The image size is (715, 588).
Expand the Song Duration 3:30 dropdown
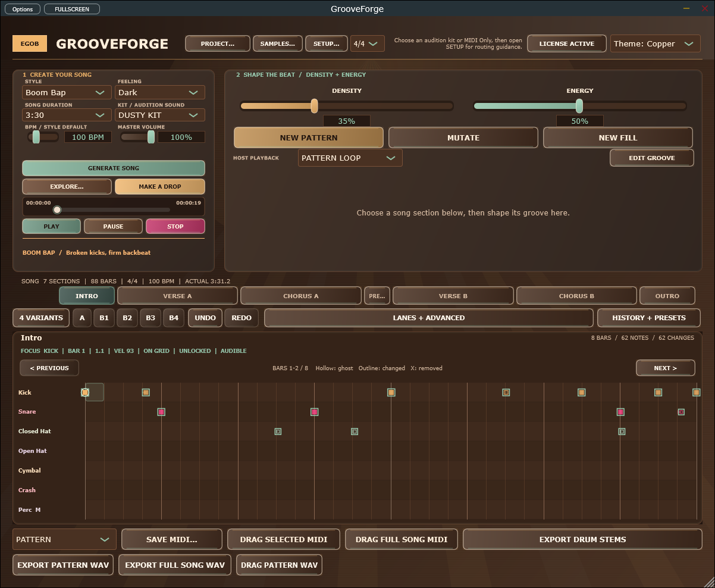pos(66,115)
